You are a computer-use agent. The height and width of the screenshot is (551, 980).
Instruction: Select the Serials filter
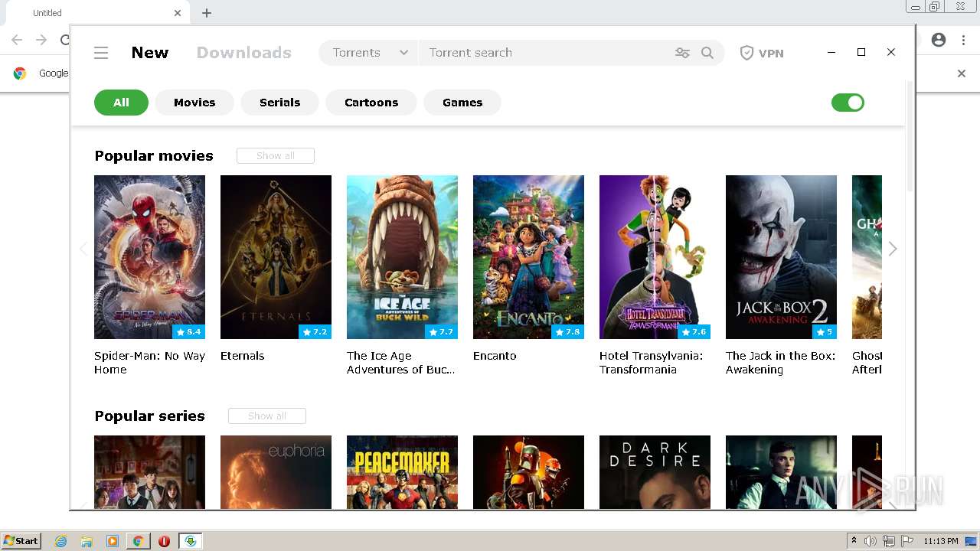[279, 103]
